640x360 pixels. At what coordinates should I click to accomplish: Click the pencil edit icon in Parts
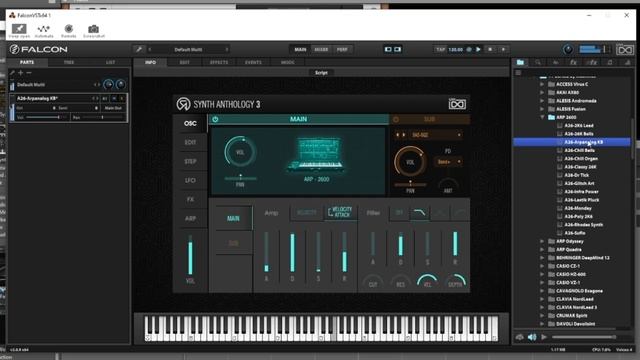point(12,73)
